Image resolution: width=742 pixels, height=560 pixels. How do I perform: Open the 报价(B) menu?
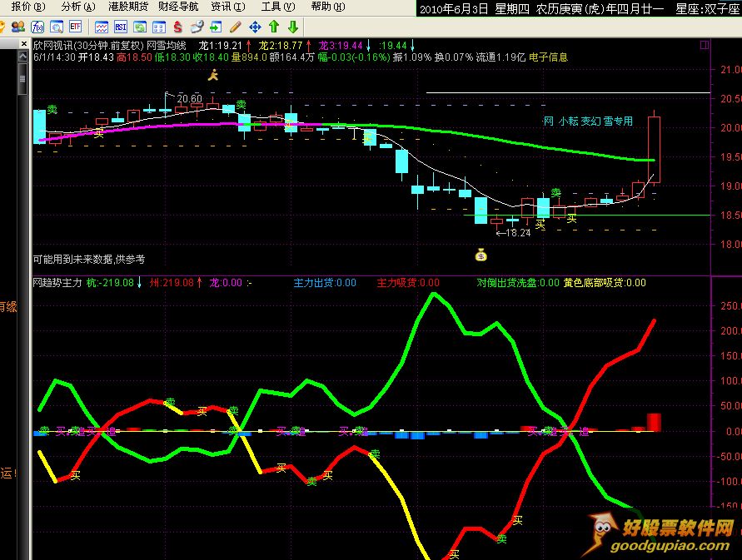click(x=28, y=7)
